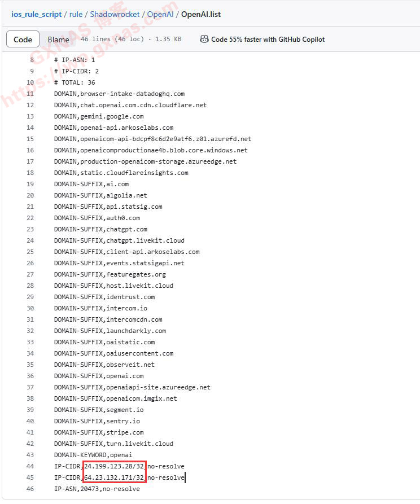Click the Code 55% faster Copilot link
420x504 pixels.
(x=268, y=40)
